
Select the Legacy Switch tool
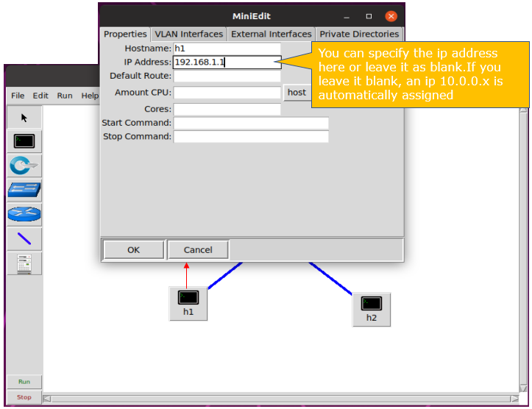24,190
